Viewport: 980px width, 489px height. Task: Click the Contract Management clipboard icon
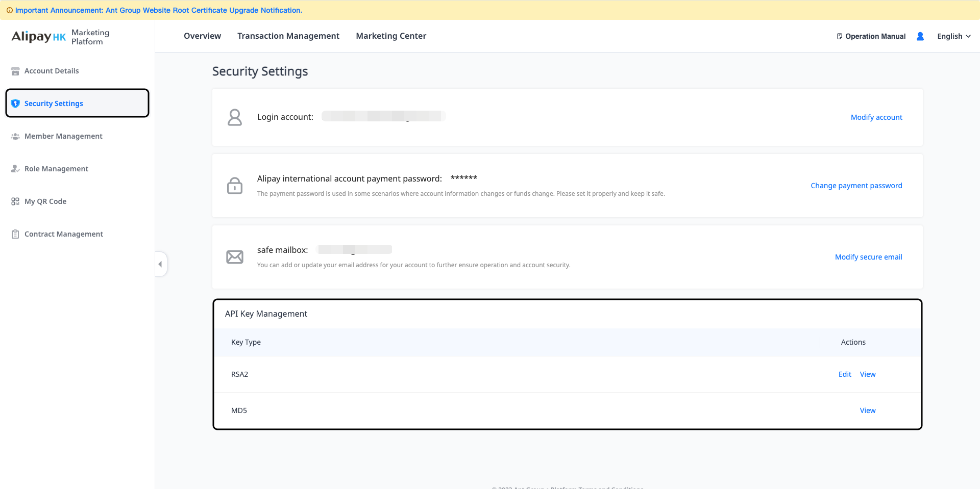pos(15,234)
